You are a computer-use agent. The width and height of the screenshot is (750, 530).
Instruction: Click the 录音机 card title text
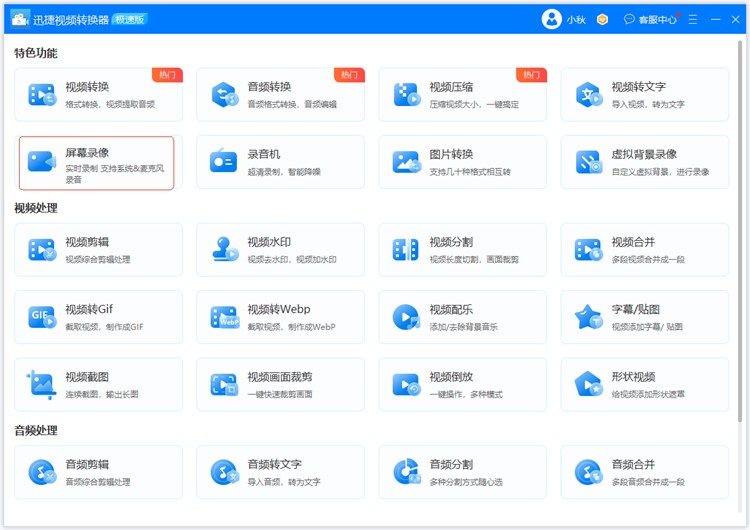coord(264,154)
